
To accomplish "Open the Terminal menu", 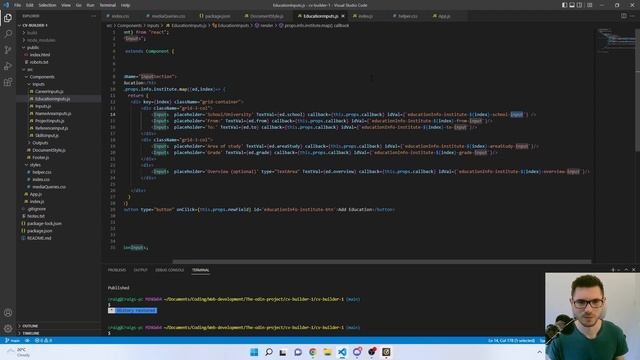I will pos(108,5).
